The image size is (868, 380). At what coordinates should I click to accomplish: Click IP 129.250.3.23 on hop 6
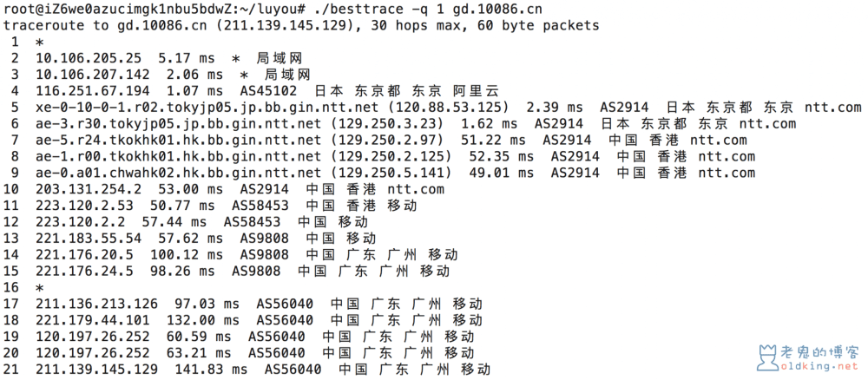pyautogui.click(x=386, y=123)
